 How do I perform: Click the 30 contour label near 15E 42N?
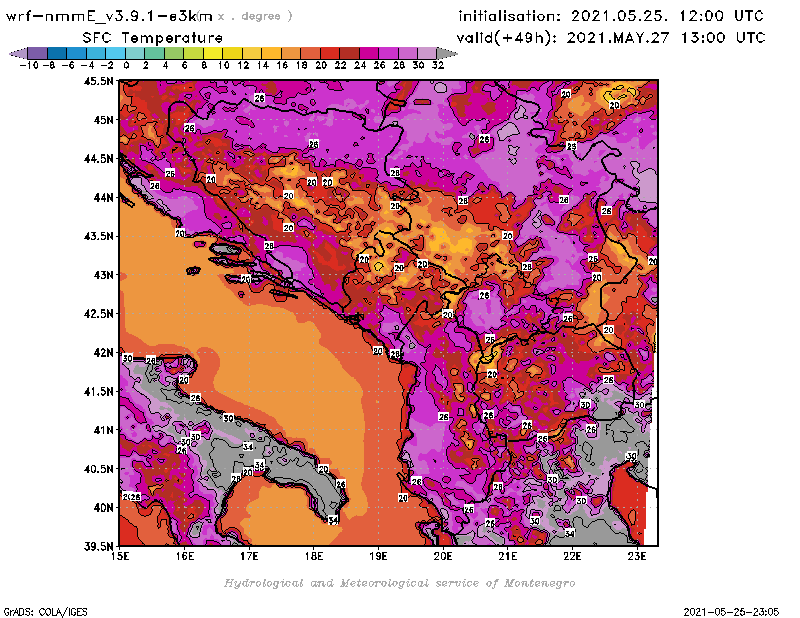tap(127, 358)
